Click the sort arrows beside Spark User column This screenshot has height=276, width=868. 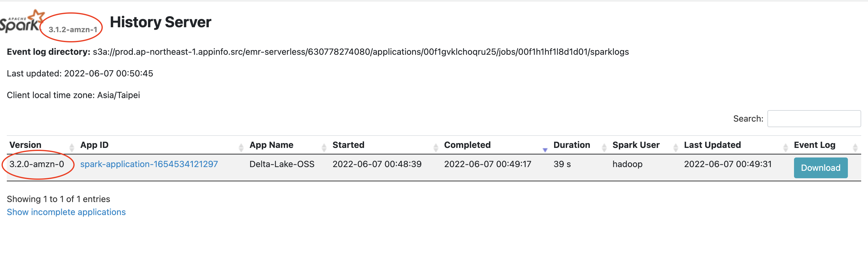675,147
